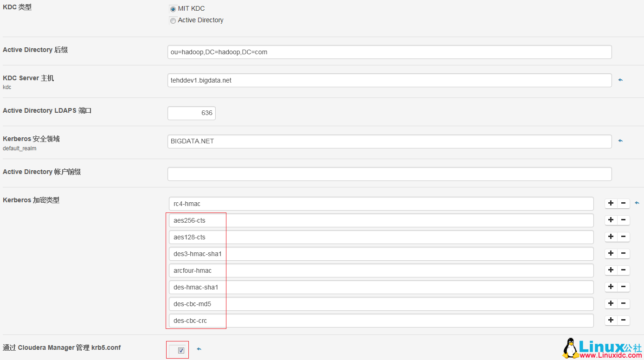Select the Active Directory option
The width and height of the screenshot is (644, 360).
pos(173,20)
